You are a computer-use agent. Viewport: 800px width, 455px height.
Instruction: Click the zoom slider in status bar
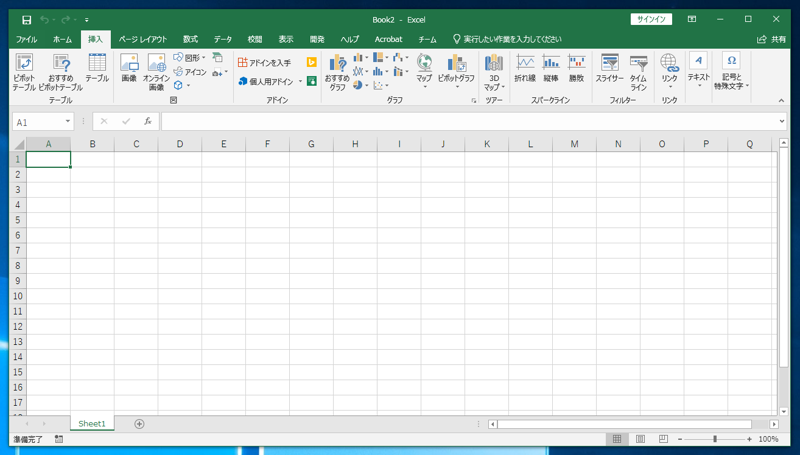pyautogui.click(x=715, y=439)
